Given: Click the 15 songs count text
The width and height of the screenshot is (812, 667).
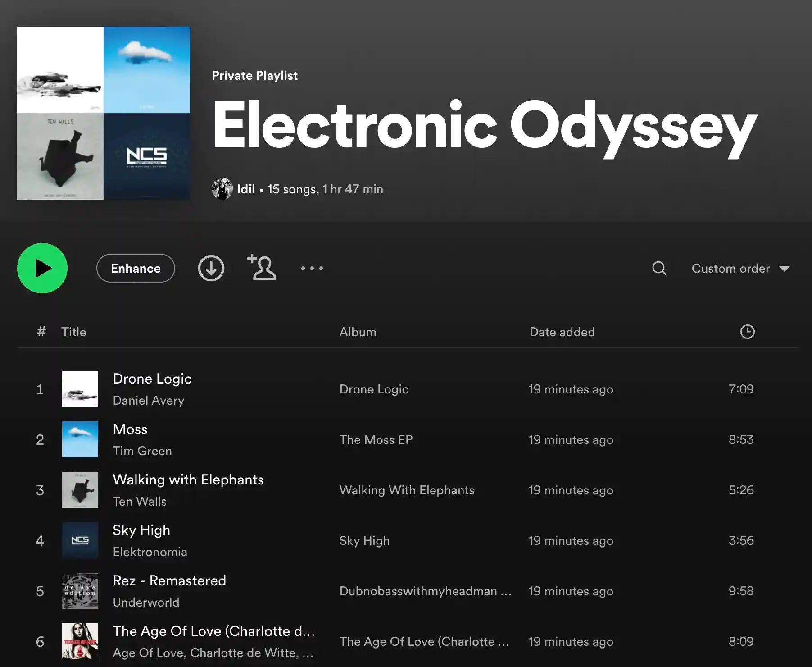Looking at the screenshot, I should (293, 189).
